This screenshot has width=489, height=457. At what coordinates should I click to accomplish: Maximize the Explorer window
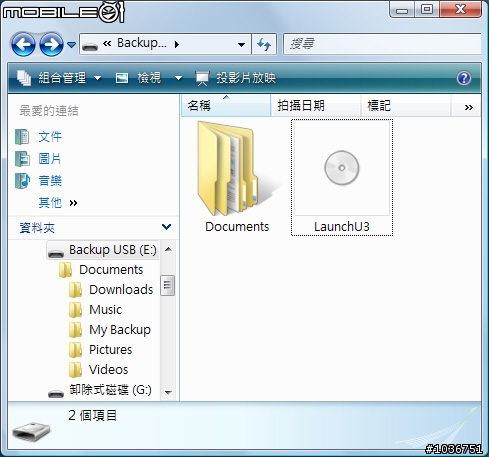pos(427,9)
